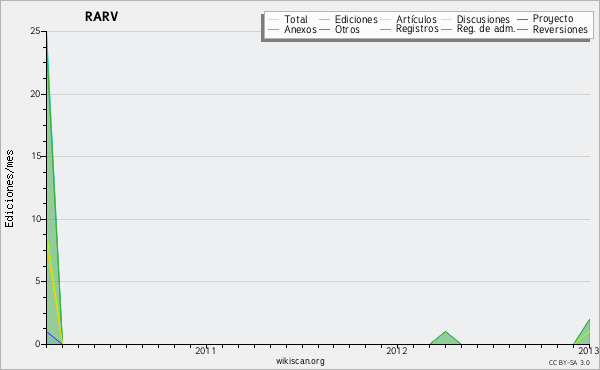Click the purple Otros line swatch

pyautogui.click(x=324, y=29)
